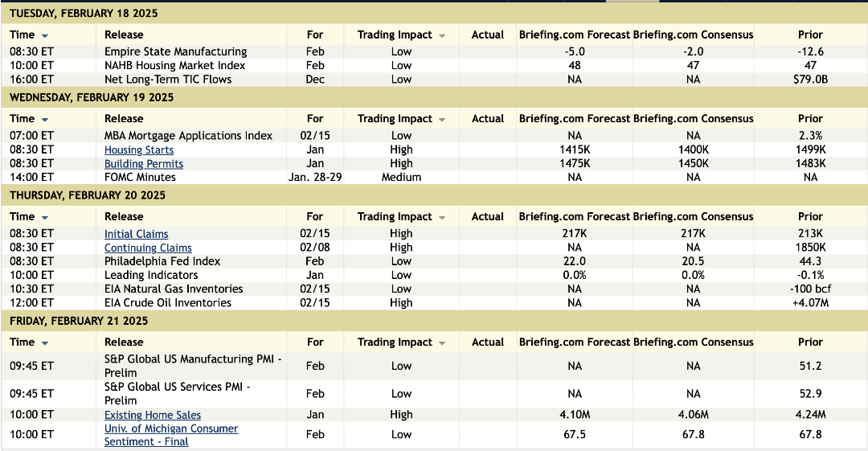Click the Friday, February 21 2025 date header

coord(79,321)
